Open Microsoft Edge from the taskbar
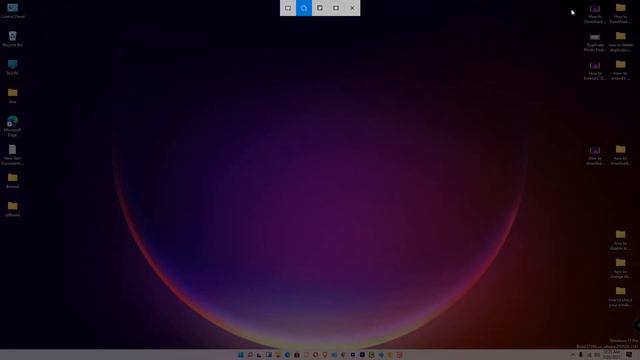Viewport: 640px width, 360px height. [x=287, y=355]
